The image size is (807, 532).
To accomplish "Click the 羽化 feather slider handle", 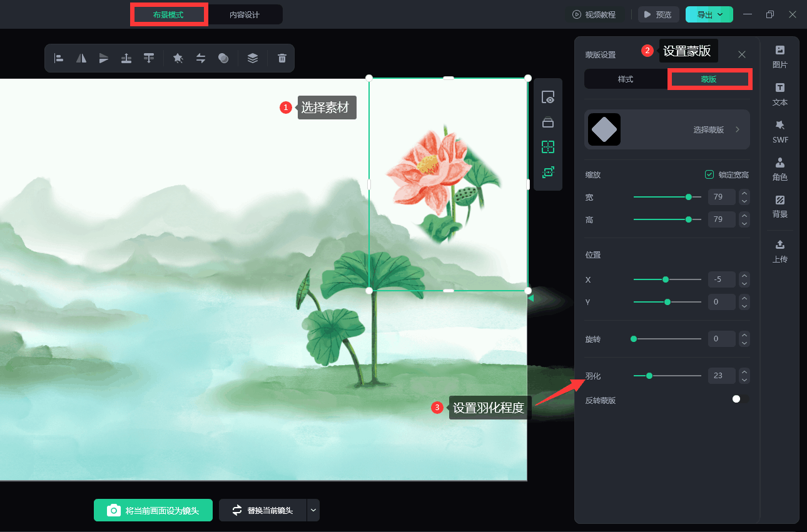I will [x=649, y=376].
